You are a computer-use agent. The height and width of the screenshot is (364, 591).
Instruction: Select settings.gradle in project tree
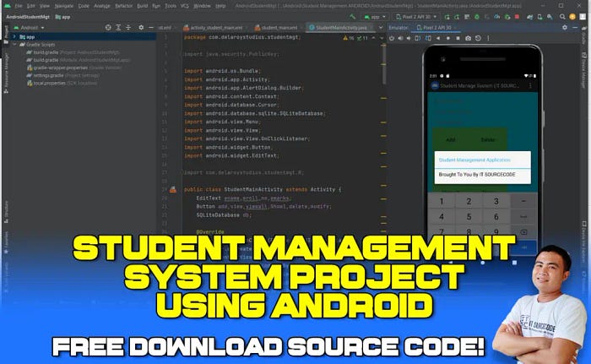coord(62,75)
